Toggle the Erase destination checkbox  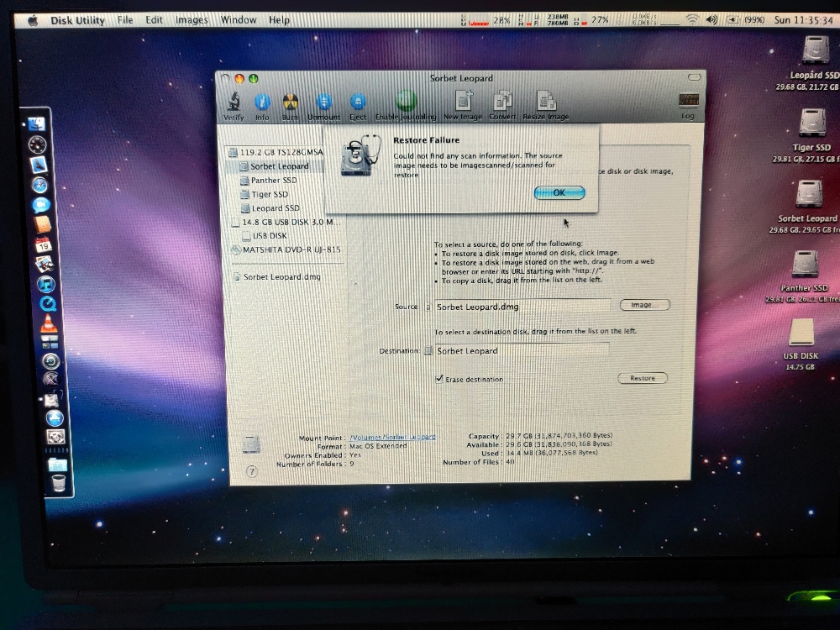tap(439, 379)
